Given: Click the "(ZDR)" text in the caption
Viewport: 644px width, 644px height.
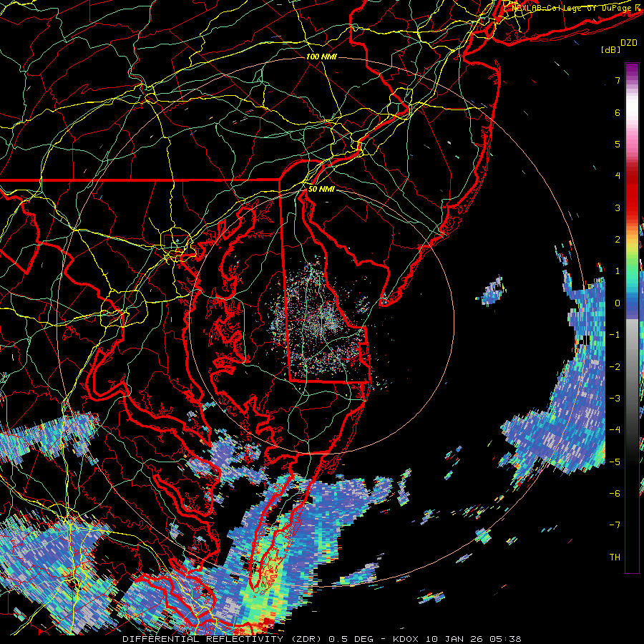Looking at the screenshot, I should point(307,639).
